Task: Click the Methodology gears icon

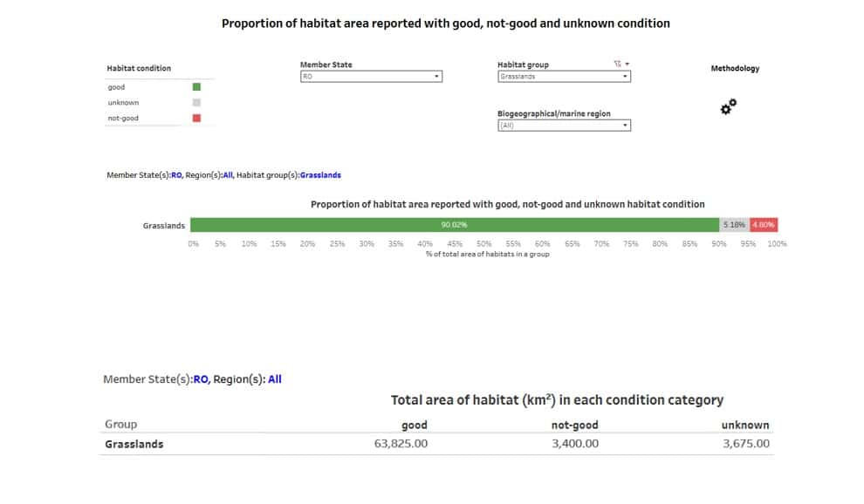Action: click(728, 106)
